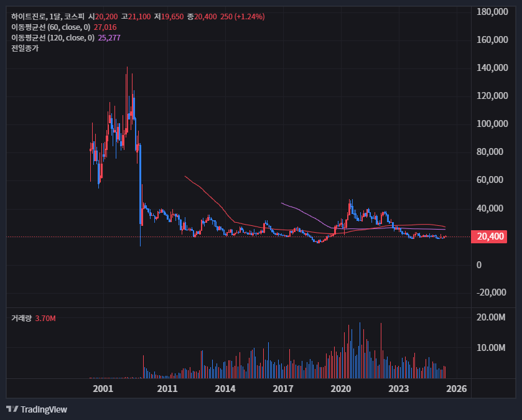This screenshot has height=420, width=522.
Task: Click the 160,000 price axis label
Action: (492, 40)
